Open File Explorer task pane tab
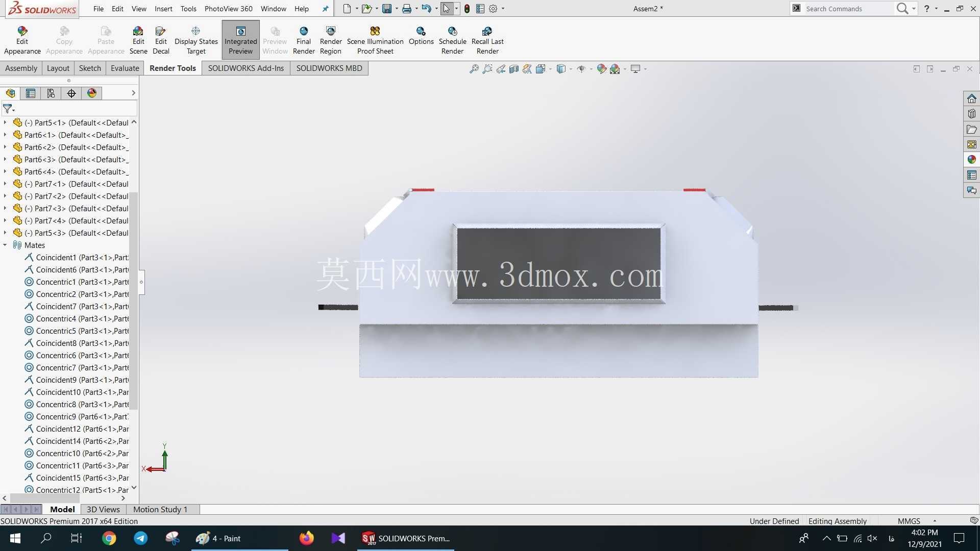This screenshot has height=551, width=980. [x=971, y=129]
